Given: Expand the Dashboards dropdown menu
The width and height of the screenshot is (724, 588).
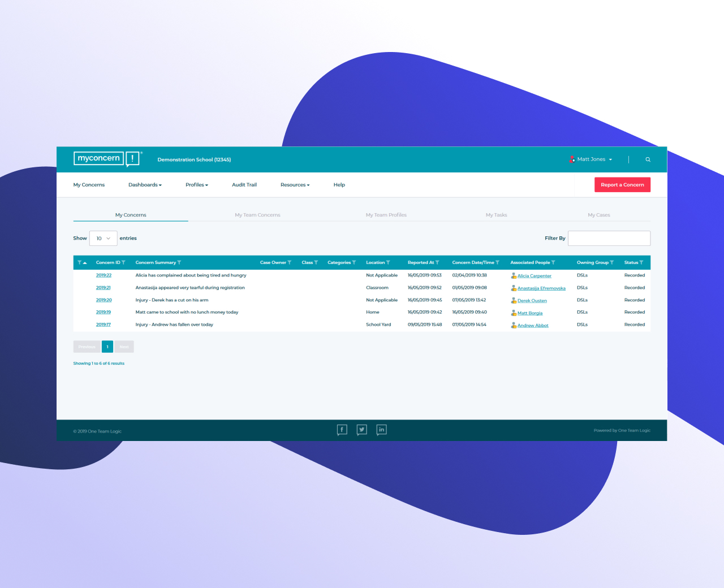Looking at the screenshot, I should pos(145,185).
